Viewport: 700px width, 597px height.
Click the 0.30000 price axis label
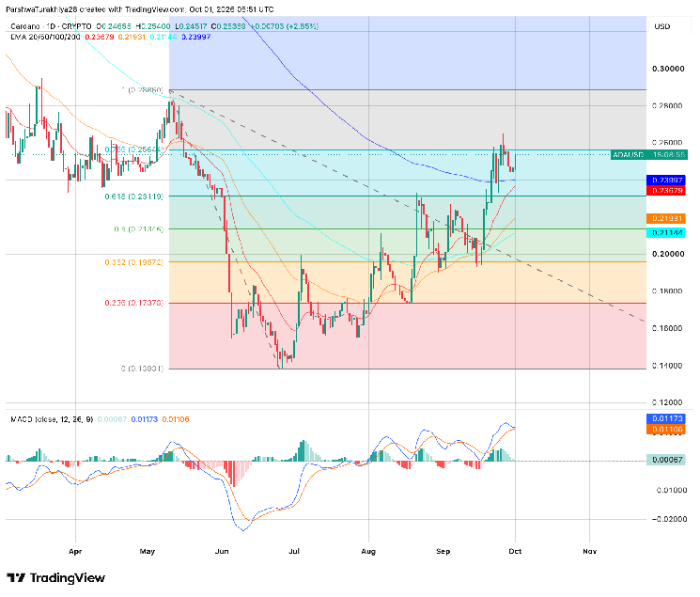tap(668, 69)
